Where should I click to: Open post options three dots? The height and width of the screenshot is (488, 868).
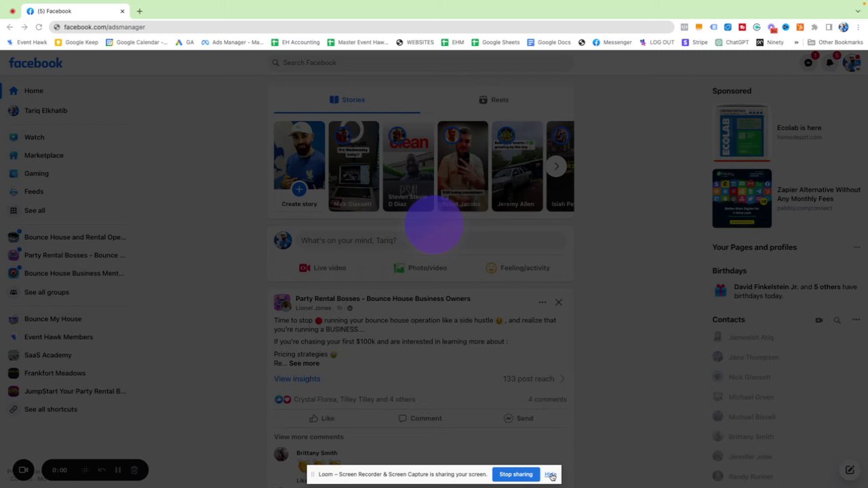542,302
